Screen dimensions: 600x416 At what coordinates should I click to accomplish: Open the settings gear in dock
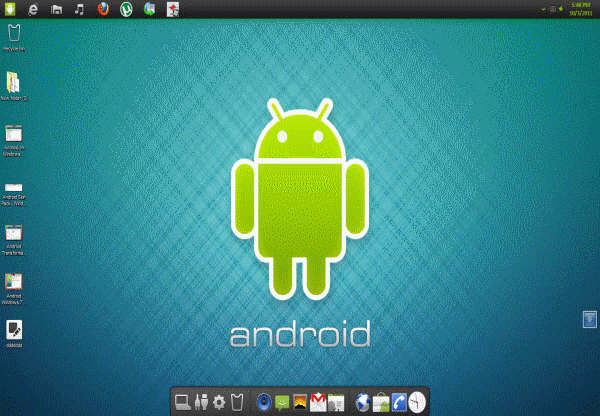219,403
